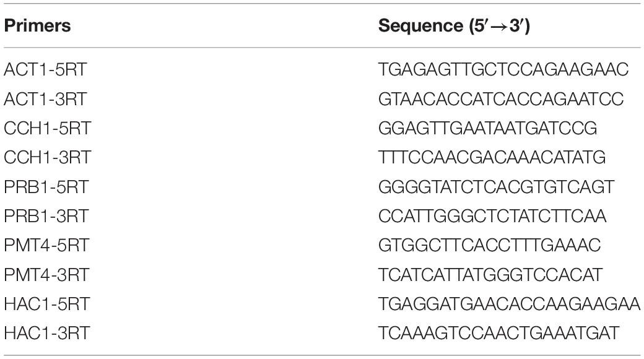Select the PRB1-5RT primer name

[x=46, y=187]
